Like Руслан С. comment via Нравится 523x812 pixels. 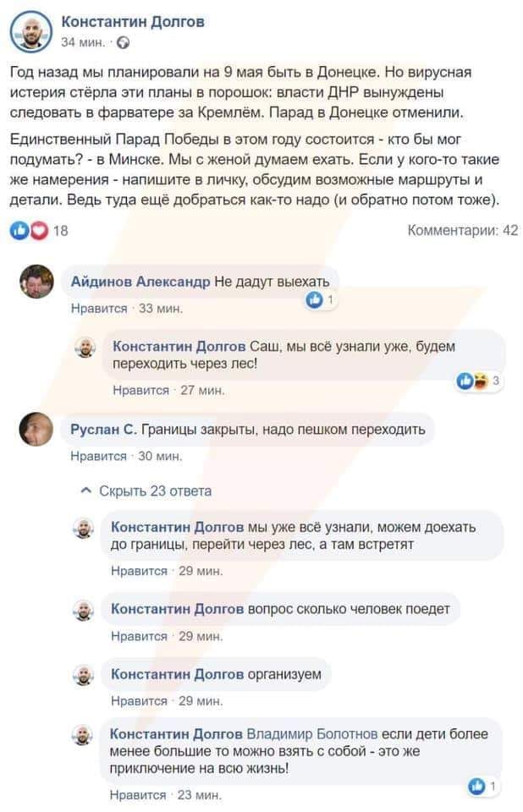coord(99,457)
